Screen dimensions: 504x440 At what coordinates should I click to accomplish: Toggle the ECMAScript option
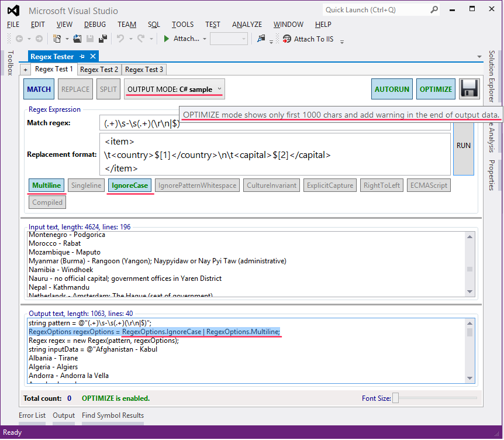(x=429, y=185)
